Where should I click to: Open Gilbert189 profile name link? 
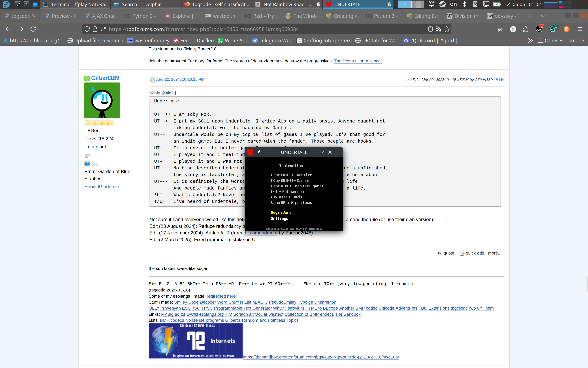tap(105, 78)
